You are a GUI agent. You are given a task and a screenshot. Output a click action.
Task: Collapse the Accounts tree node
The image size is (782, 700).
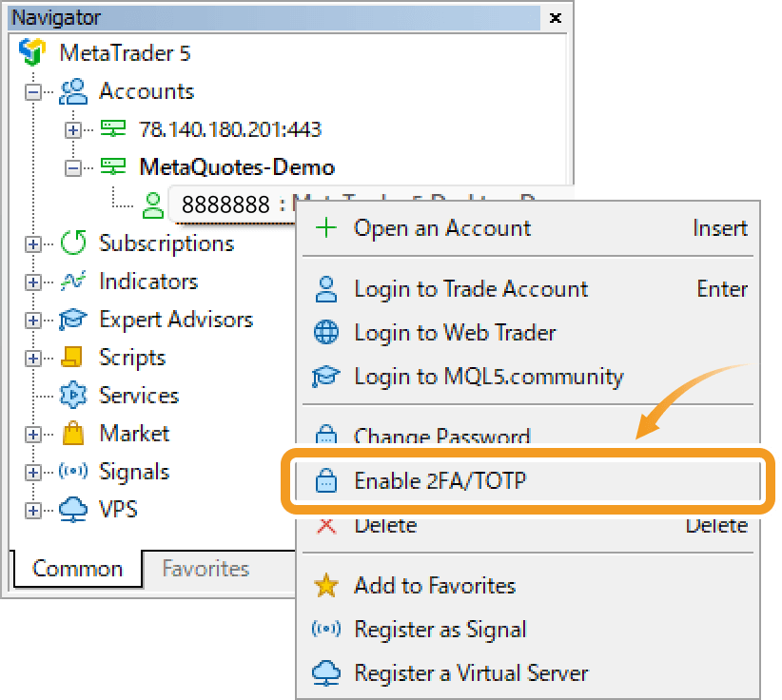pos(33,91)
